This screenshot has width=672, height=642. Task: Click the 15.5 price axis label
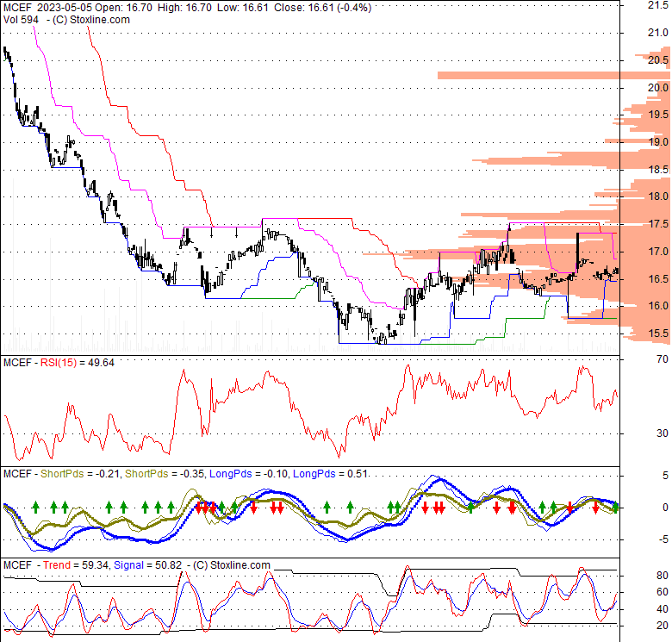pos(658,333)
